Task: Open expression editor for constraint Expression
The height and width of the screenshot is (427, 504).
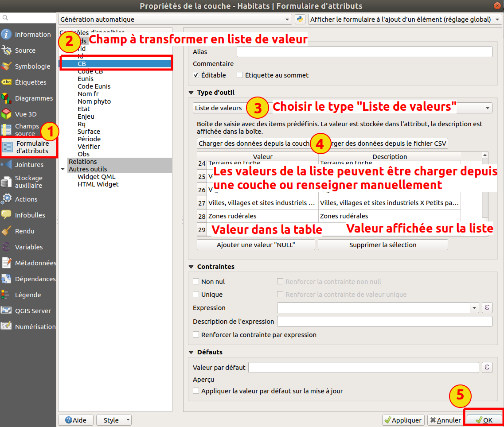Action: (487, 308)
